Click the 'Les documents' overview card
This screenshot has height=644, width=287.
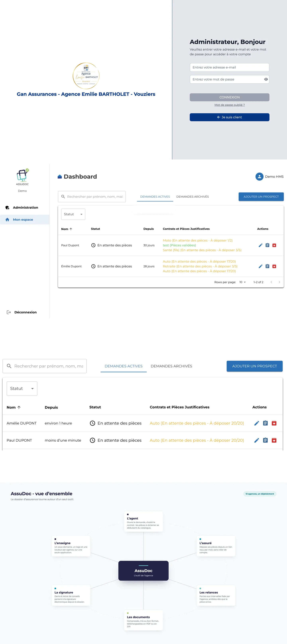pyautogui.click(x=143, y=620)
